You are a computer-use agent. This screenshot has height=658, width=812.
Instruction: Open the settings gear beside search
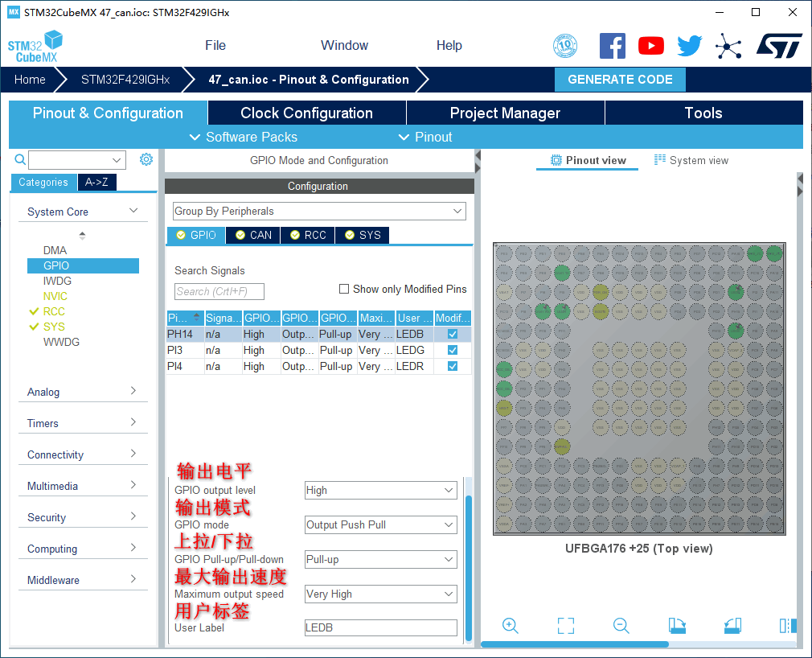pyautogui.click(x=146, y=159)
